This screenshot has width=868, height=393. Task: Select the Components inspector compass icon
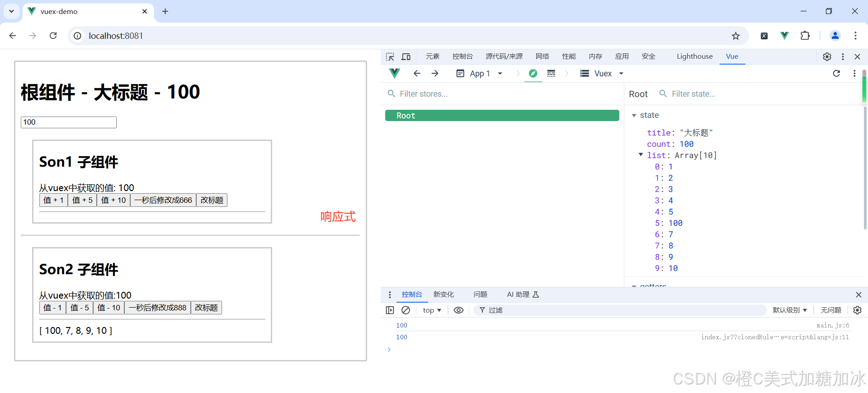coord(533,73)
